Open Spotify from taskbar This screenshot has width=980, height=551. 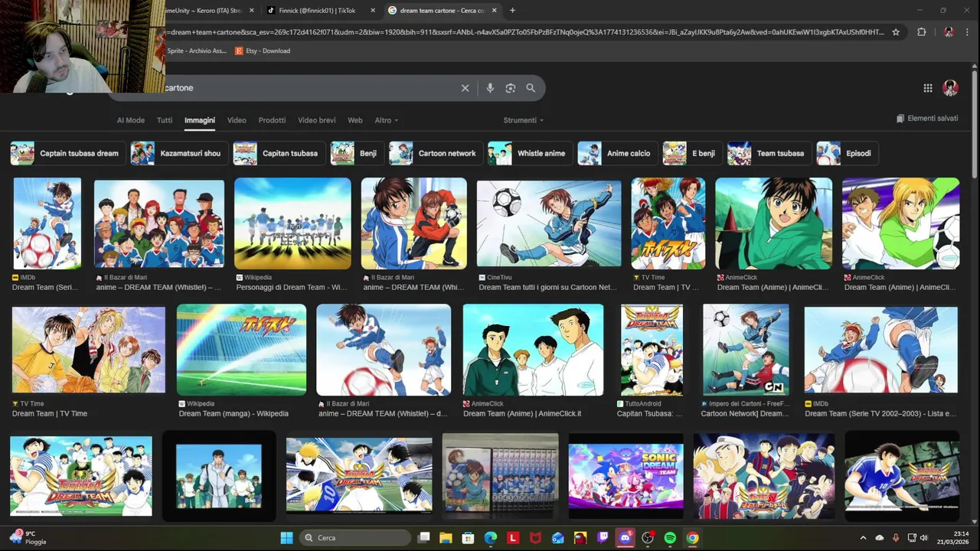coord(670,538)
